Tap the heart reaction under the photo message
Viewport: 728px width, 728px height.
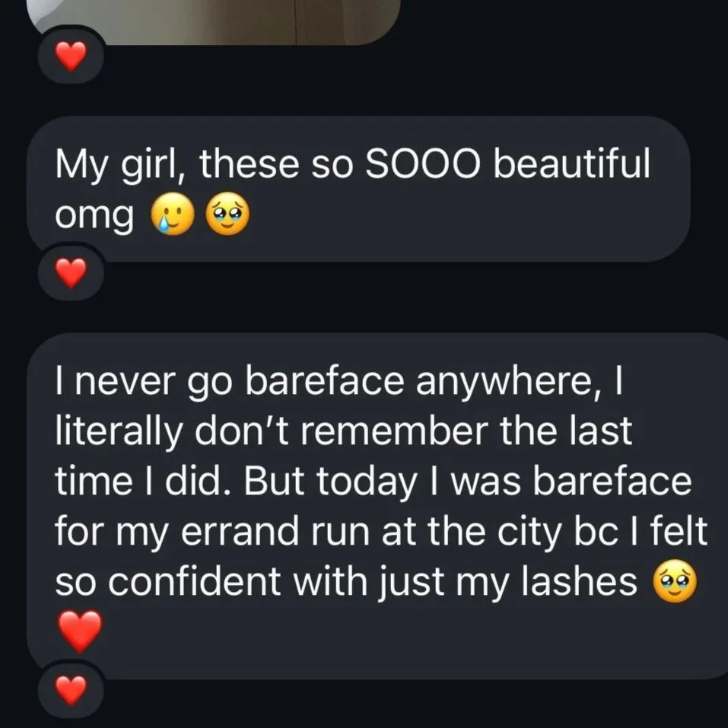71,56
